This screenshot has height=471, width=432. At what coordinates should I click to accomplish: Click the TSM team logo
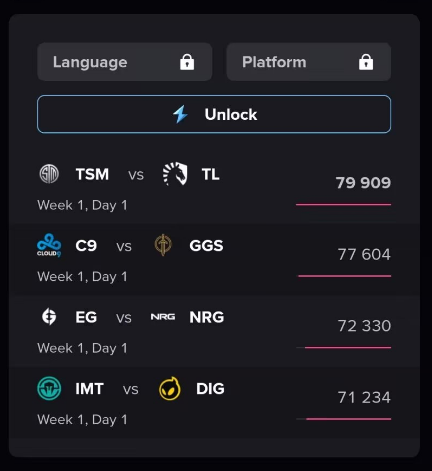coord(49,174)
